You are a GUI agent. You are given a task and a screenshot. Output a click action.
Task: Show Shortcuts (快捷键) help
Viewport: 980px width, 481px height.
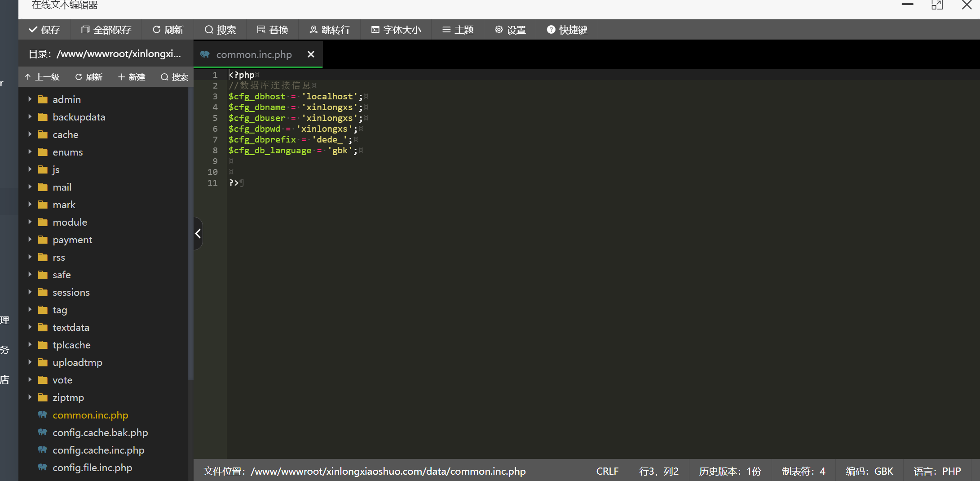click(x=567, y=30)
